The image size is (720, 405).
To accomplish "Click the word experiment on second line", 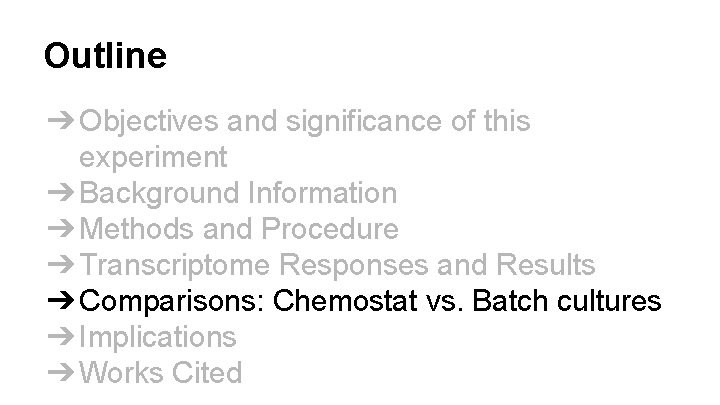I will pyautogui.click(x=153, y=157).
